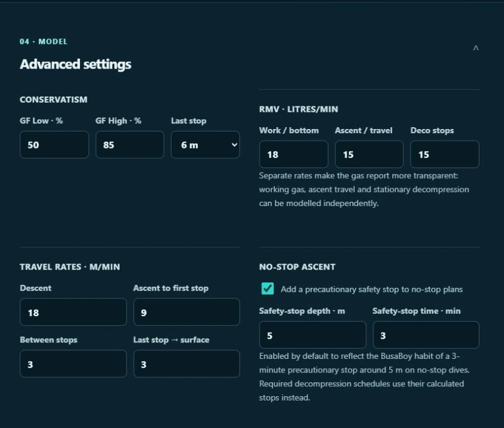
Task: Click the TRAVEL RATES · M/MIN label
Action: [x=70, y=267]
